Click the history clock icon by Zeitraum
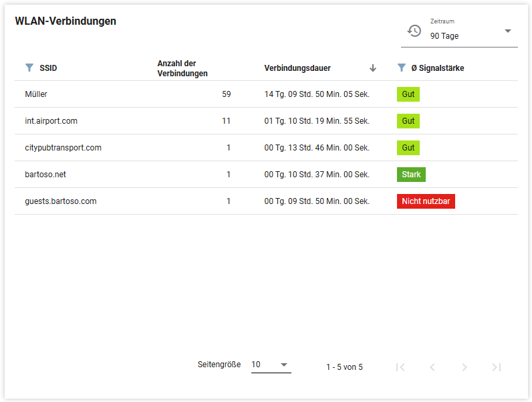 pyautogui.click(x=414, y=31)
